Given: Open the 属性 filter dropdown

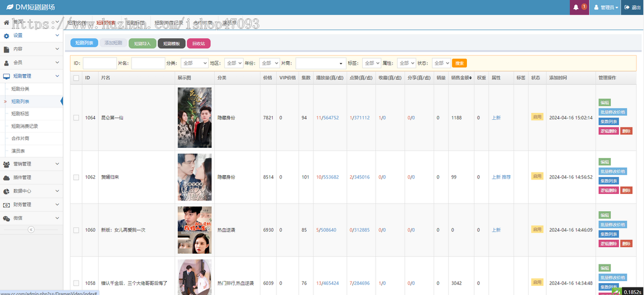Looking at the screenshot, I should (406, 63).
